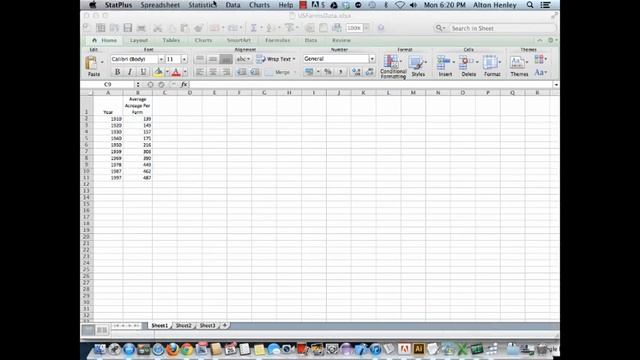Switch to the Review ribbon tab
This screenshot has height=360, width=640.
[x=341, y=40]
